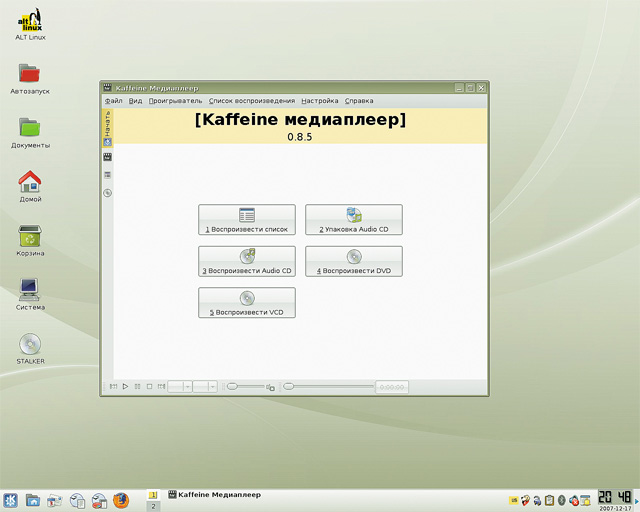This screenshot has width=640, height=512.
Task: Open the ALT Linux desktop icon
Action: click(x=30, y=24)
